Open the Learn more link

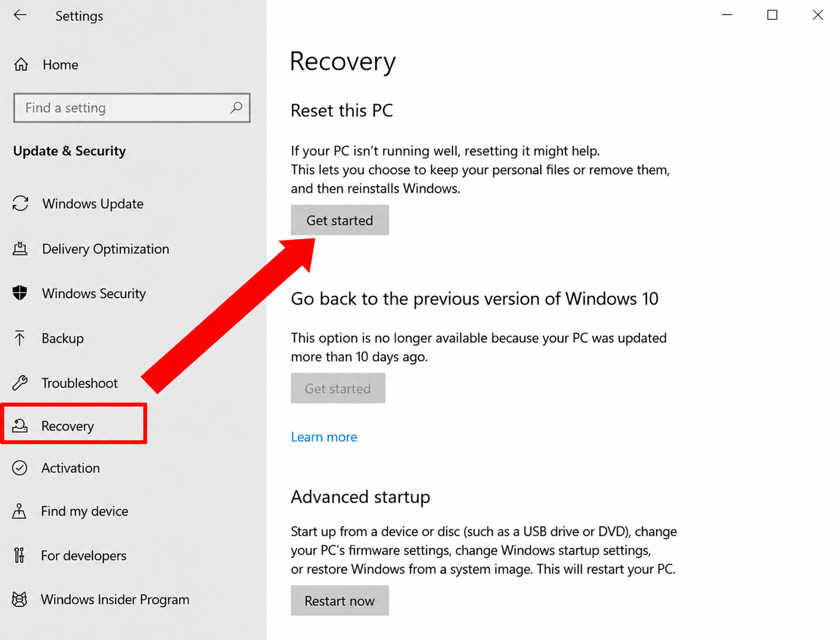point(324,437)
